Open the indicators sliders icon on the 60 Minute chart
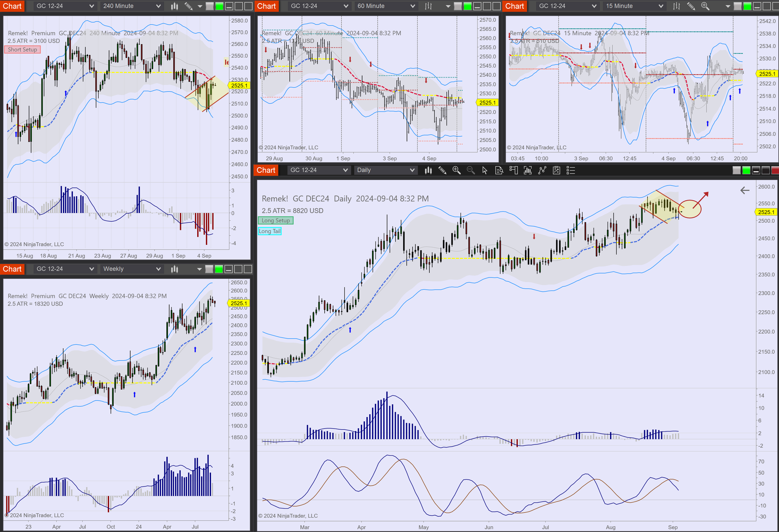This screenshot has width=779, height=532. click(x=428, y=6)
